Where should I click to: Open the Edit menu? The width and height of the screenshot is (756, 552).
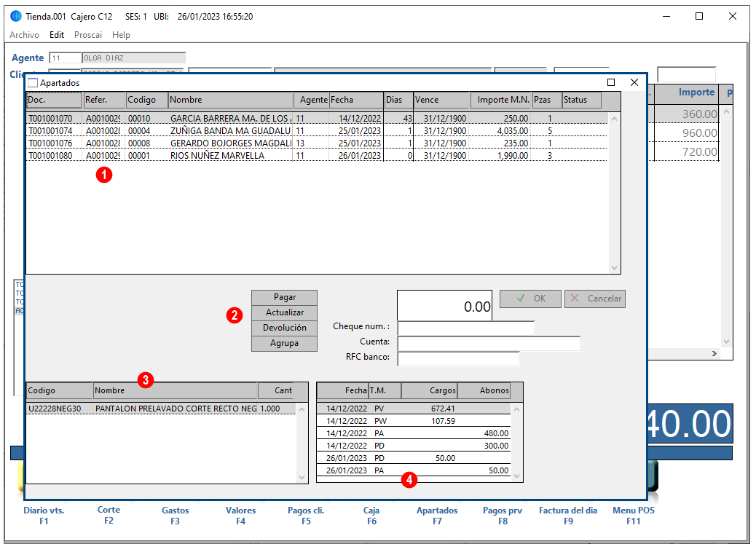click(56, 35)
